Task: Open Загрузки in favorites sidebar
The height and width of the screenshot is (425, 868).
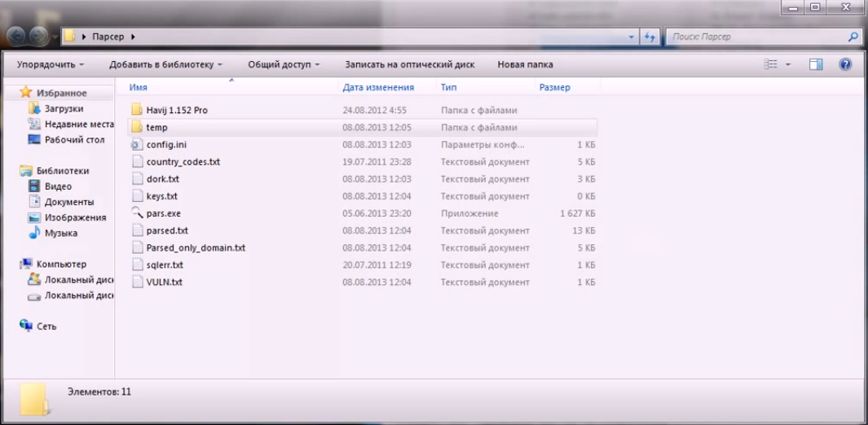Action: pyautogui.click(x=64, y=108)
